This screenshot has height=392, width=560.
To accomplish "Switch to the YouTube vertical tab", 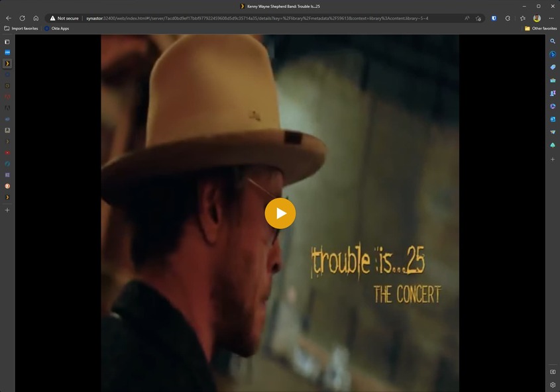I will pos(7,153).
